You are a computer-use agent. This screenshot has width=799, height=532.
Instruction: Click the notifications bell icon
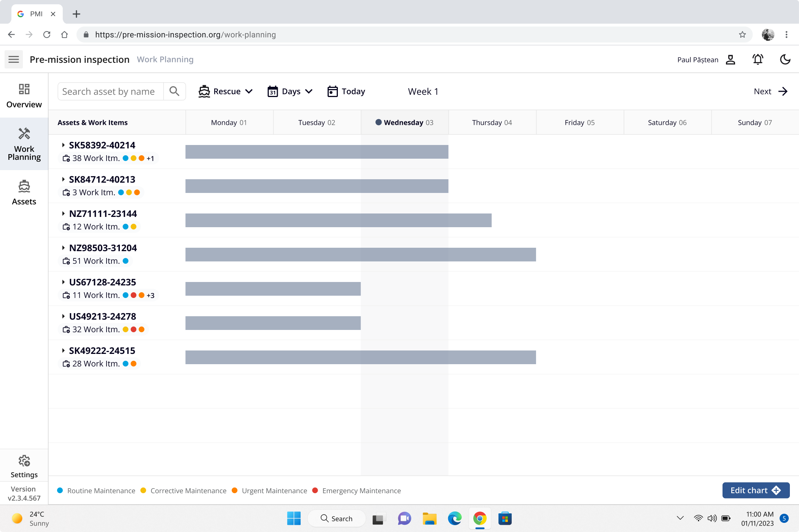(x=758, y=59)
